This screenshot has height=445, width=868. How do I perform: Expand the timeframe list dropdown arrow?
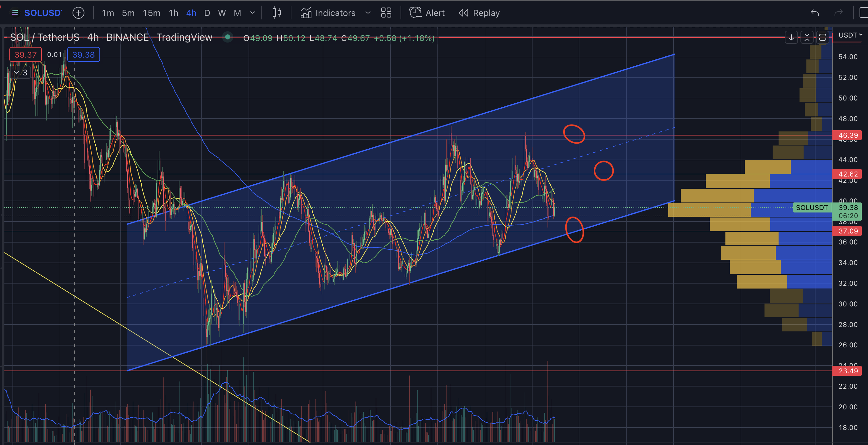click(252, 13)
